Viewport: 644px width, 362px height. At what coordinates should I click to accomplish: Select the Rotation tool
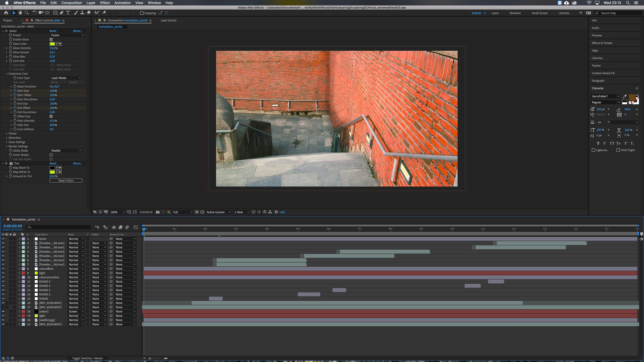pos(35,13)
